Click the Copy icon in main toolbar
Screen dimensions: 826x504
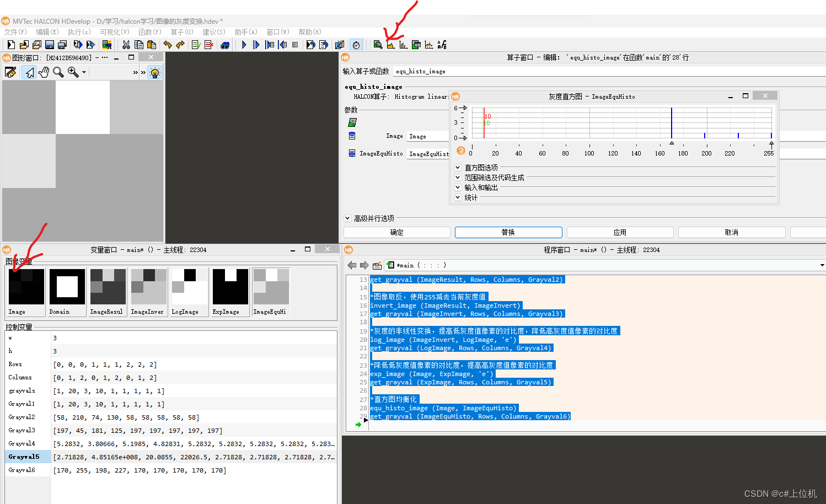[139, 45]
